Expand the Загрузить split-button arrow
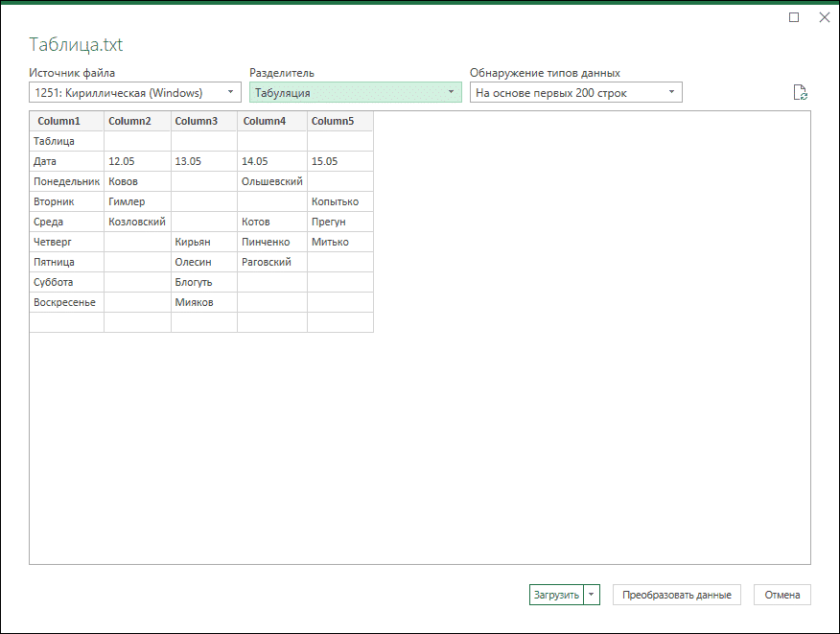 [x=593, y=595]
